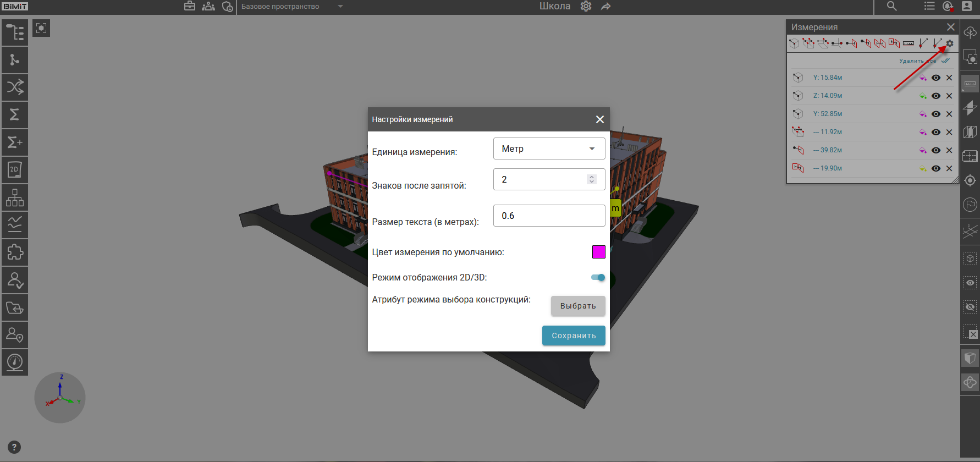This screenshot has width=980, height=462.
Task: Click the Школа project title
Action: pyautogui.click(x=554, y=7)
